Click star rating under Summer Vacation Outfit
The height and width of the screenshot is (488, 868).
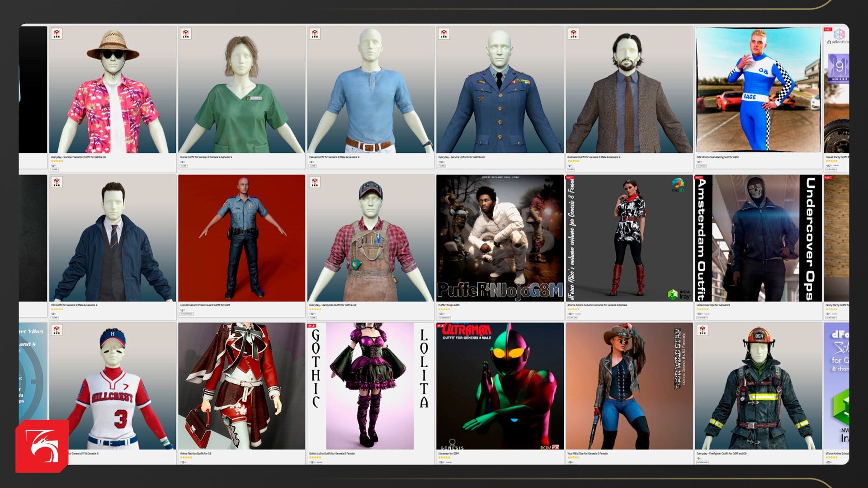point(57,161)
